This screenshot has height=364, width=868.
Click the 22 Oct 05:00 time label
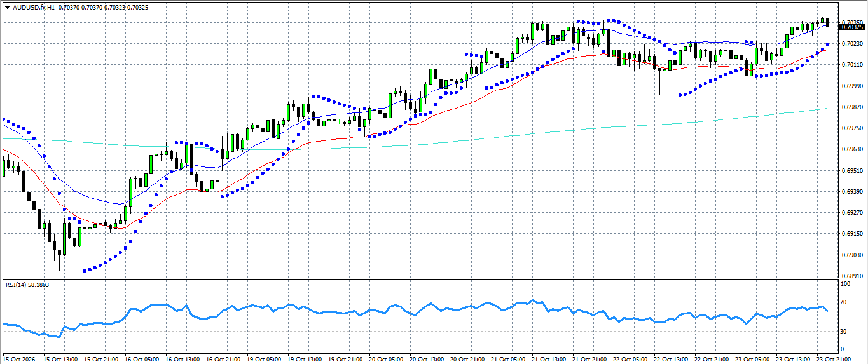tap(630, 359)
